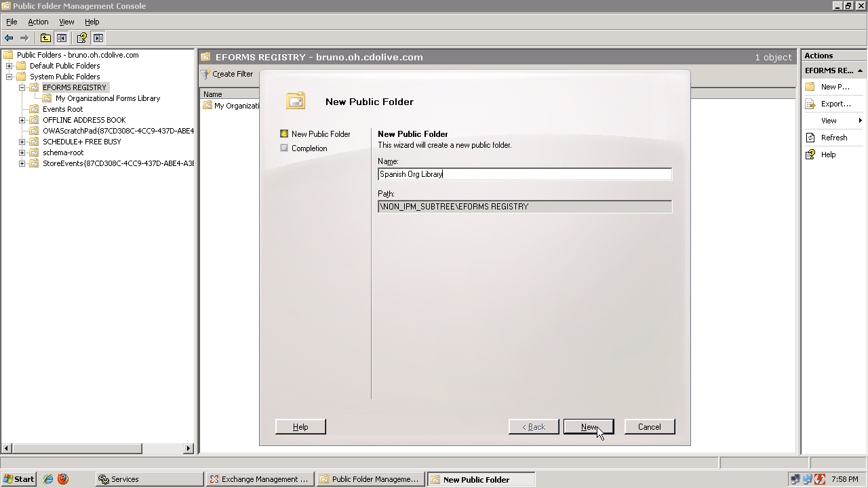
Task: Click the Help icon in the toolbar
Action: point(82,38)
